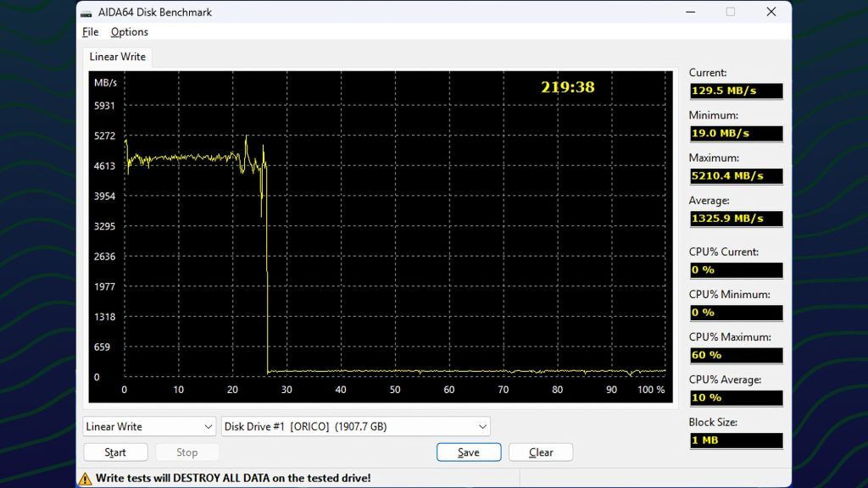Click the Start button
Screen dimensions: 868x488
tap(115, 452)
